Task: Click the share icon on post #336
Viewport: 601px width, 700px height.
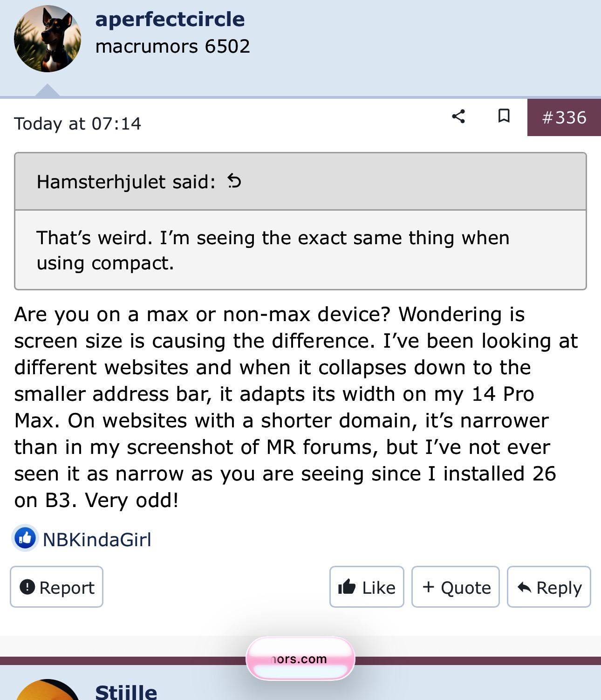Action: [458, 117]
